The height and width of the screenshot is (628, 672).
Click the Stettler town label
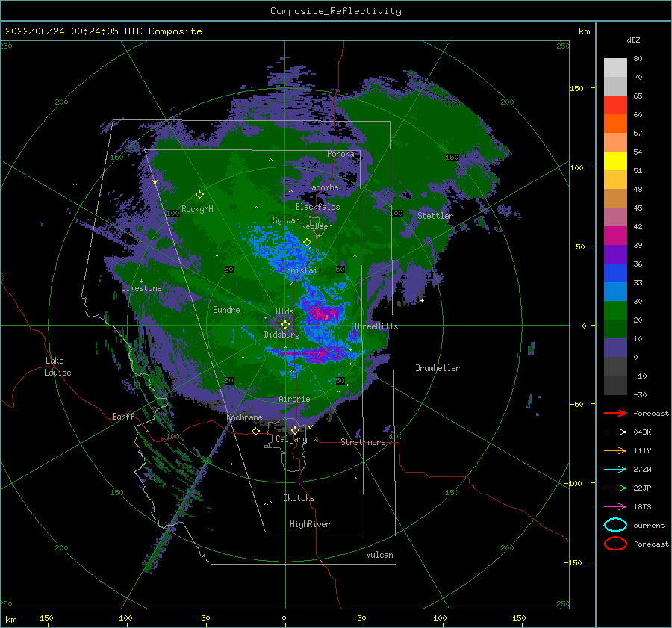point(435,216)
